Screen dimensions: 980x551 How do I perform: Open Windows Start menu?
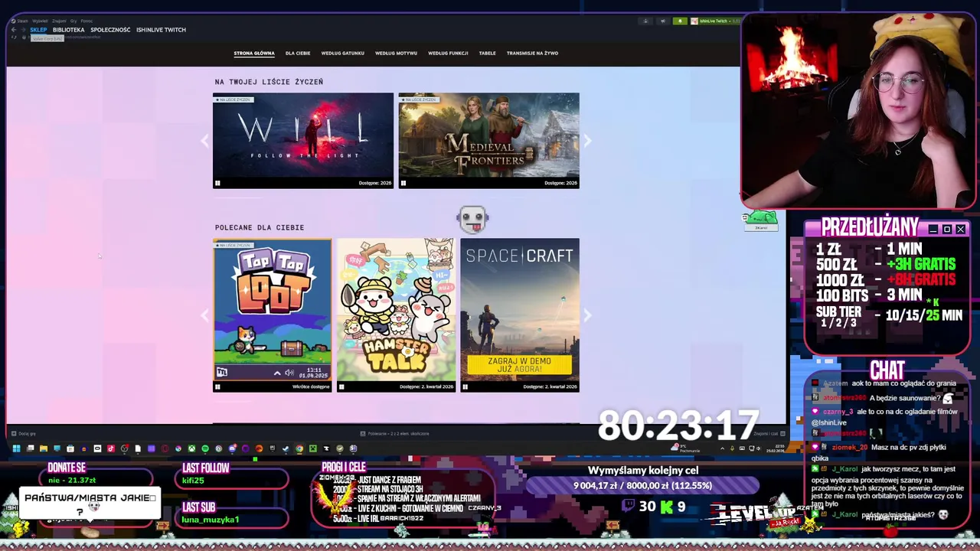point(16,448)
